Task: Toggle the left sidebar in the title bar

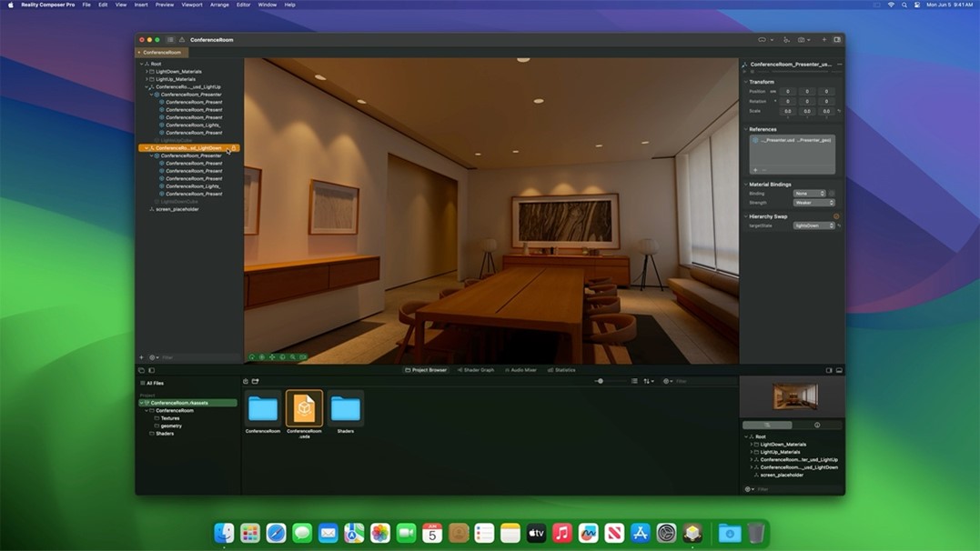Action: click(x=170, y=40)
